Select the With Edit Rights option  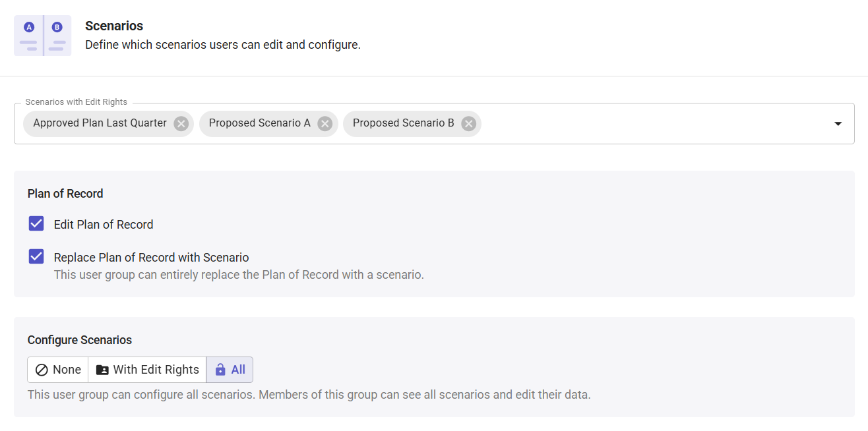point(147,370)
